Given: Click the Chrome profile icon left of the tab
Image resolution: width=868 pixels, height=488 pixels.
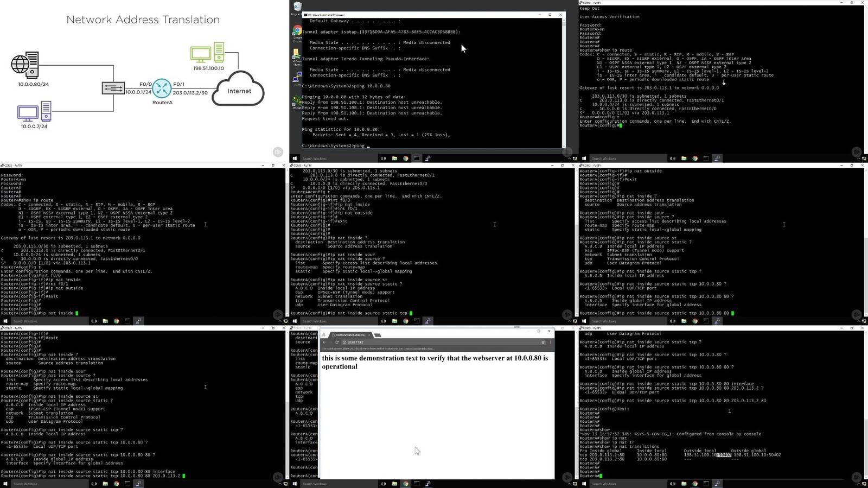Looking at the screenshot, I should coord(325,335).
